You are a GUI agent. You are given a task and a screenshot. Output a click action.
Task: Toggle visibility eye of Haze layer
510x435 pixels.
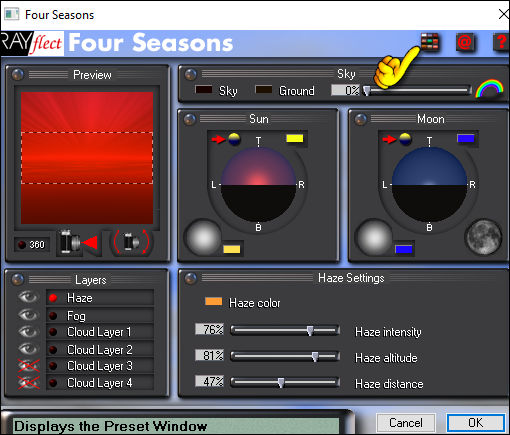pos(28,296)
